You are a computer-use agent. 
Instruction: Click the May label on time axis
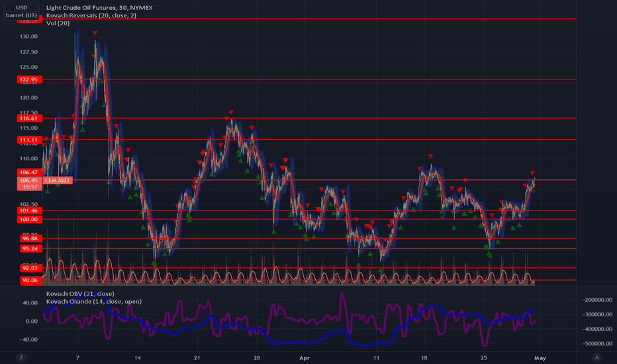pyautogui.click(x=540, y=357)
